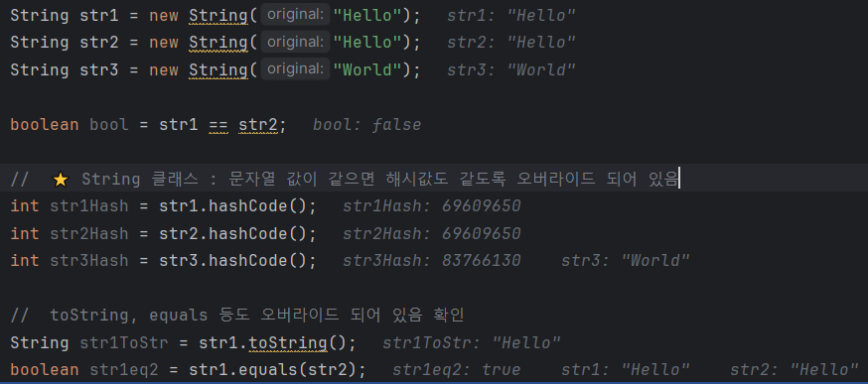Screen dimensions: 868x384
Task: Click the "original:" hint on the str2 declaration line
Action: (x=295, y=42)
